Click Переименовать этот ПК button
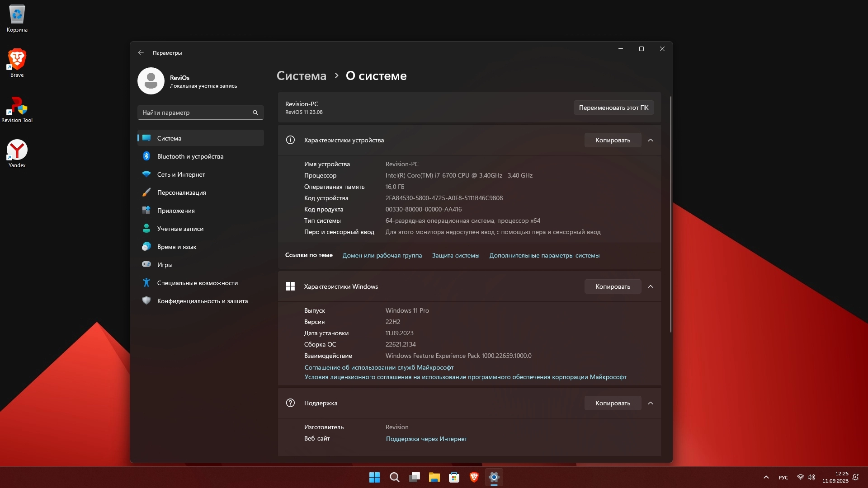Image resolution: width=868 pixels, height=488 pixels. [613, 108]
